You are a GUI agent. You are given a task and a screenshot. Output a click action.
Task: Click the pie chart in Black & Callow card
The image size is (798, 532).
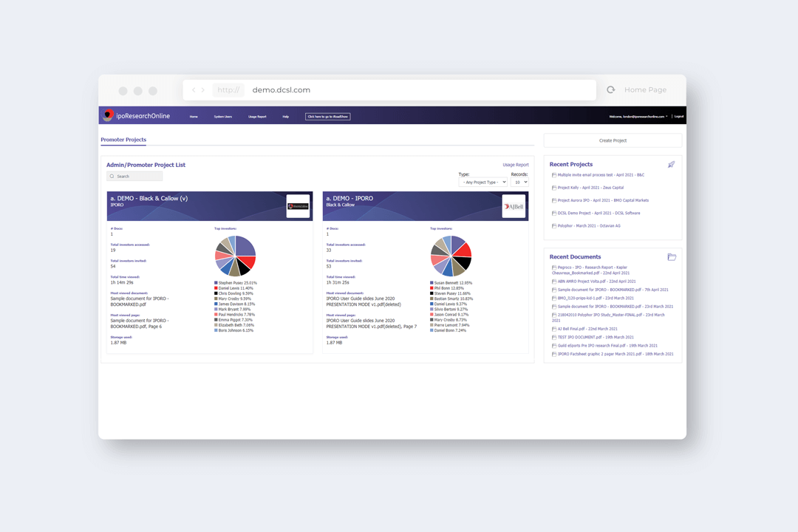coord(235,256)
